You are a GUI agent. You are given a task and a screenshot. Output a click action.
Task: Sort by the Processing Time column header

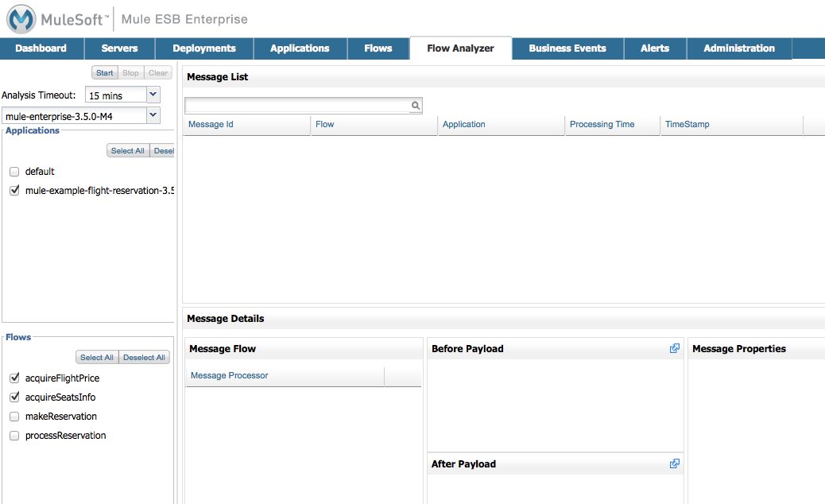click(602, 125)
